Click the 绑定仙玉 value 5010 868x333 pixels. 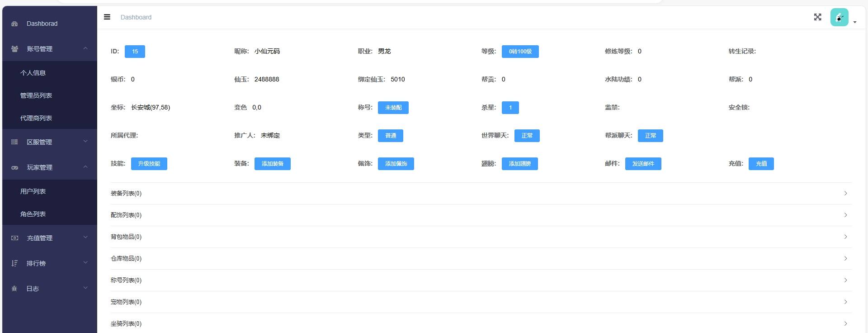click(x=398, y=80)
